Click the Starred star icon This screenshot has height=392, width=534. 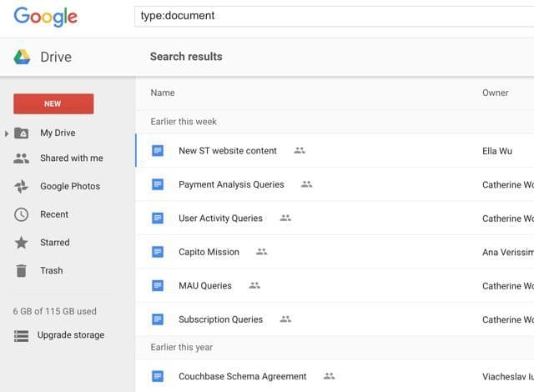22,243
